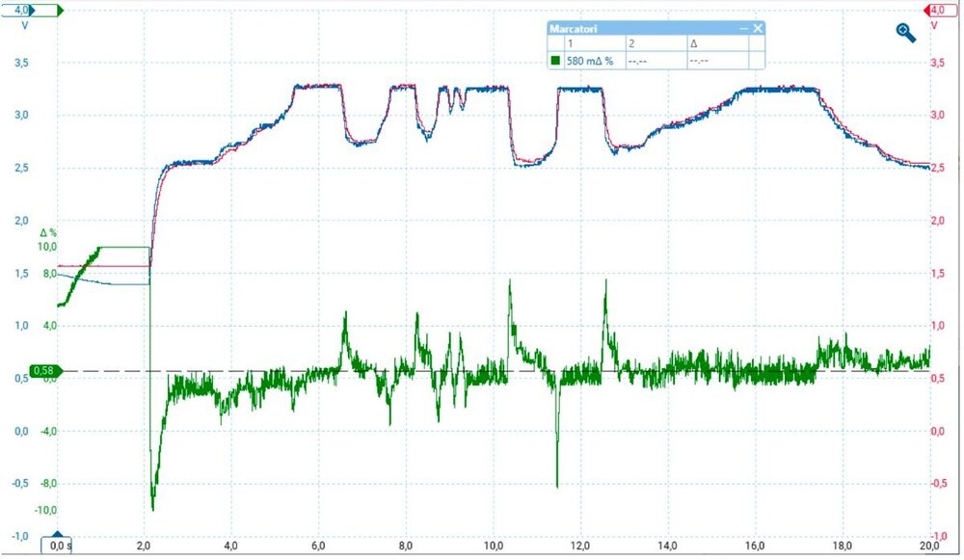Click the green 0,58 ruler marker
Viewport: 964px width, 560px height.
coord(44,371)
